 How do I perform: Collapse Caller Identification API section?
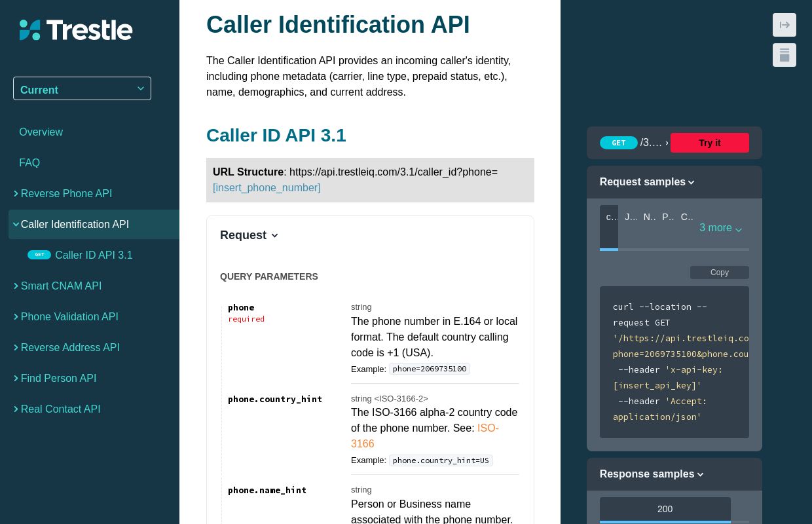click(94, 224)
